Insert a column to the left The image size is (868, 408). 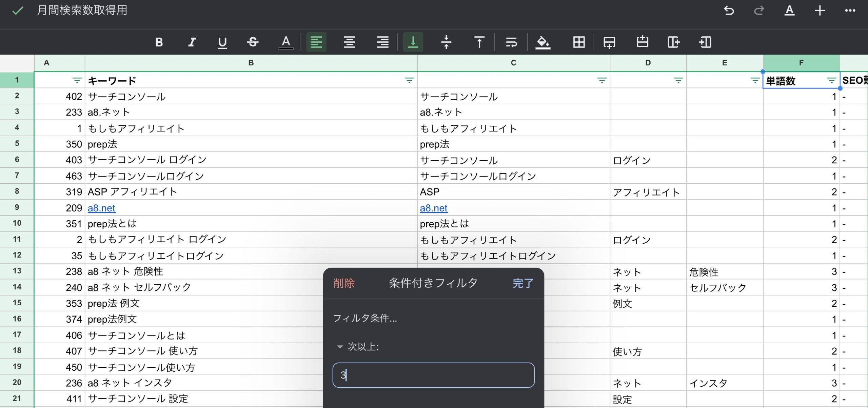click(705, 42)
